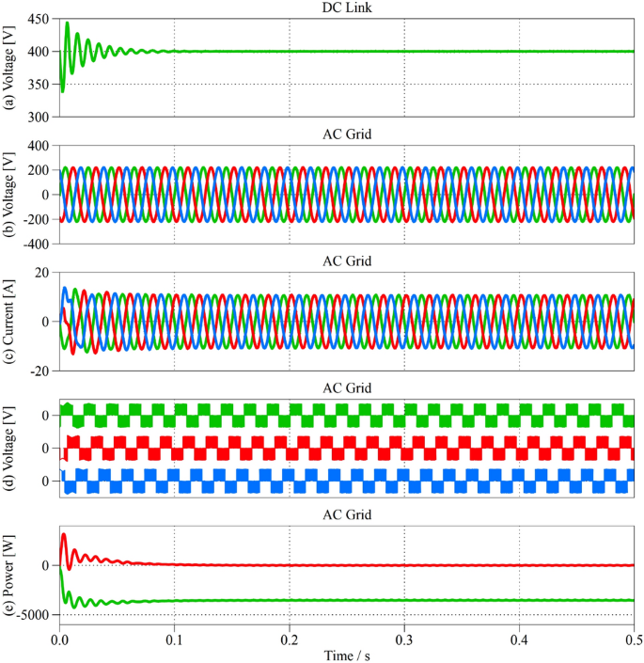Select the 350 tick on DC Link axis
The image size is (644, 663).
pos(40,85)
